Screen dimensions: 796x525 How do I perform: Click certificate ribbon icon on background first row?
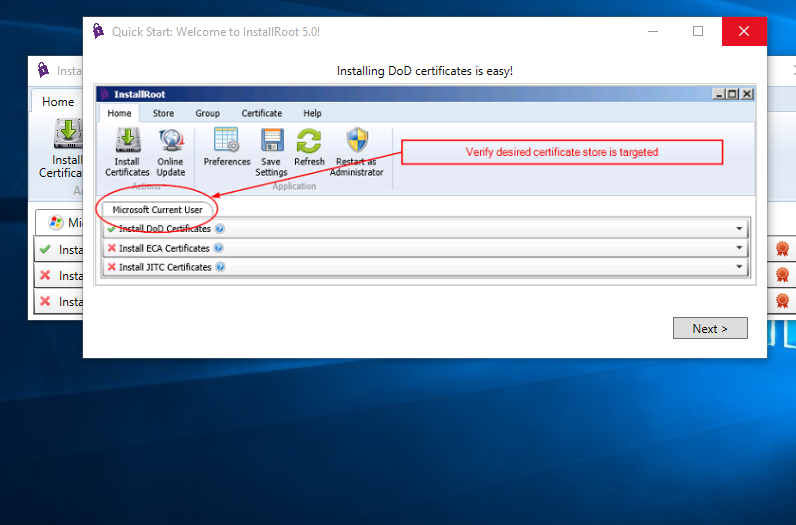click(782, 249)
